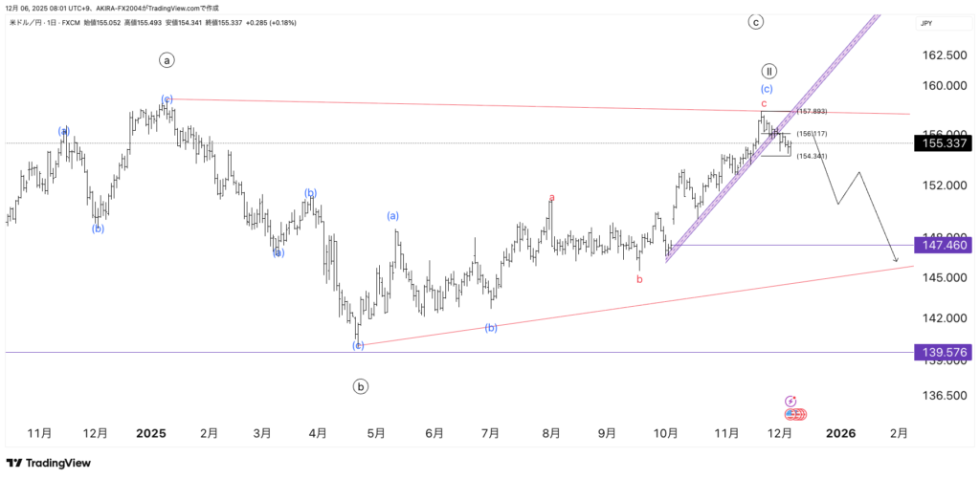Select the 139.576 price level label

point(942,352)
